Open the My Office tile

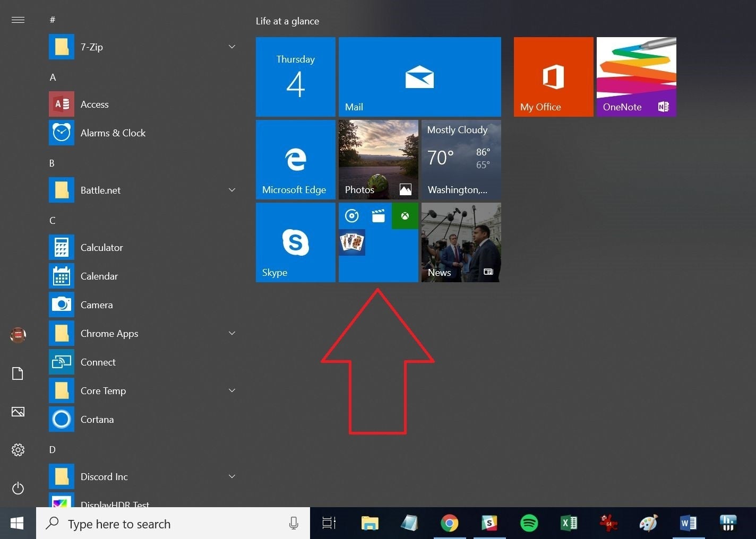coord(554,77)
